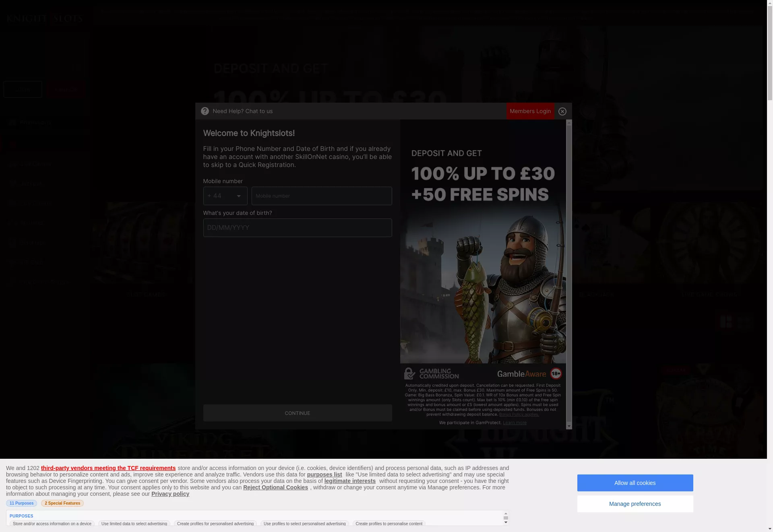Viewport: 773px width, 532px height.
Task: Click the 'Create profiles to personalise content' chip
Action: click(x=389, y=524)
